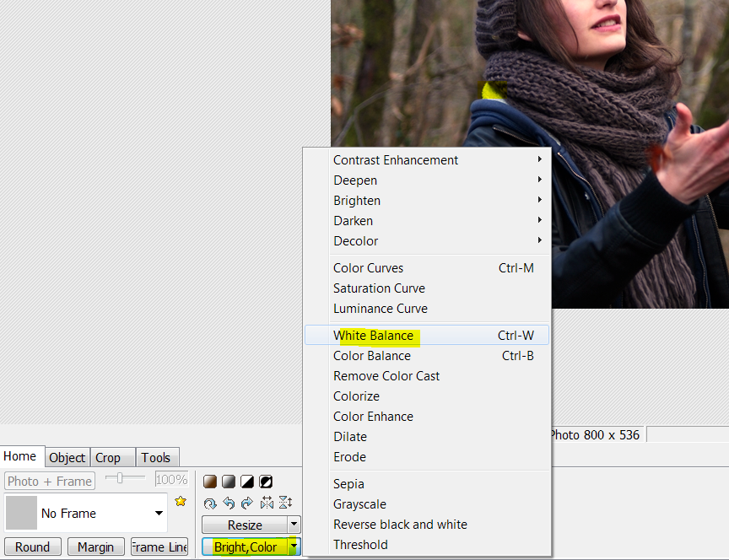Click the negative invert icon
This screenshot has height=560, width=729.
point(266,482)
